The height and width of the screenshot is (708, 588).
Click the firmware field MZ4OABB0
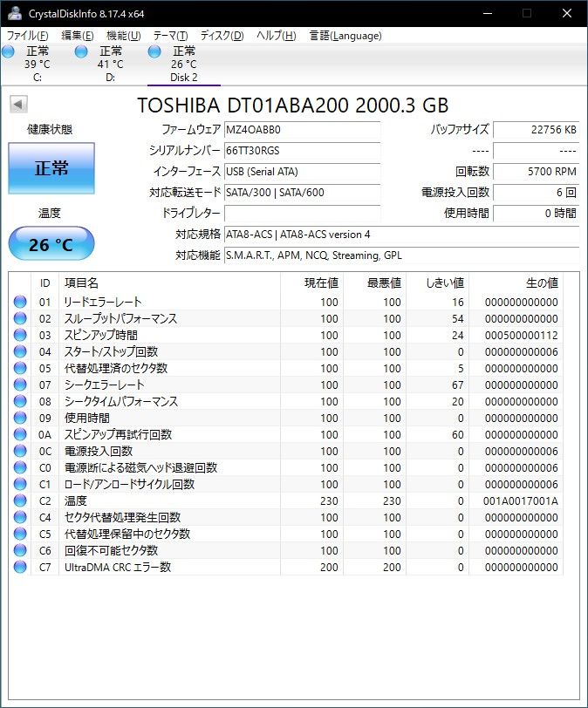(302, 130)
